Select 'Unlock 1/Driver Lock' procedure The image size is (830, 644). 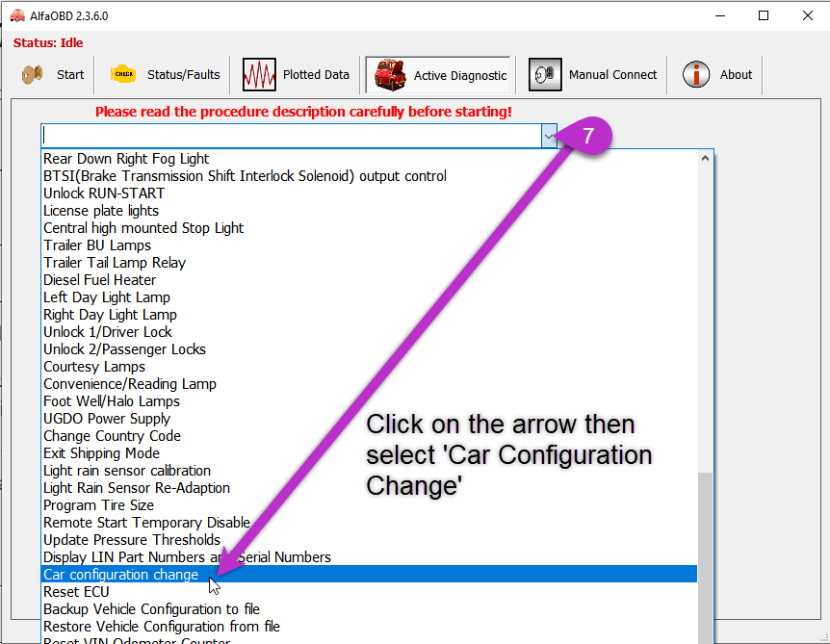pos(369,332)
